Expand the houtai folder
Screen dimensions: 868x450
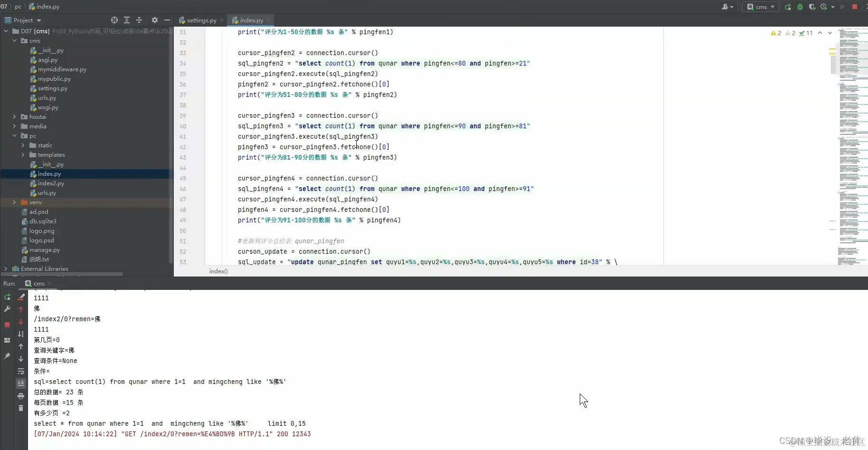pyautogui.click(x=14, y=116)
